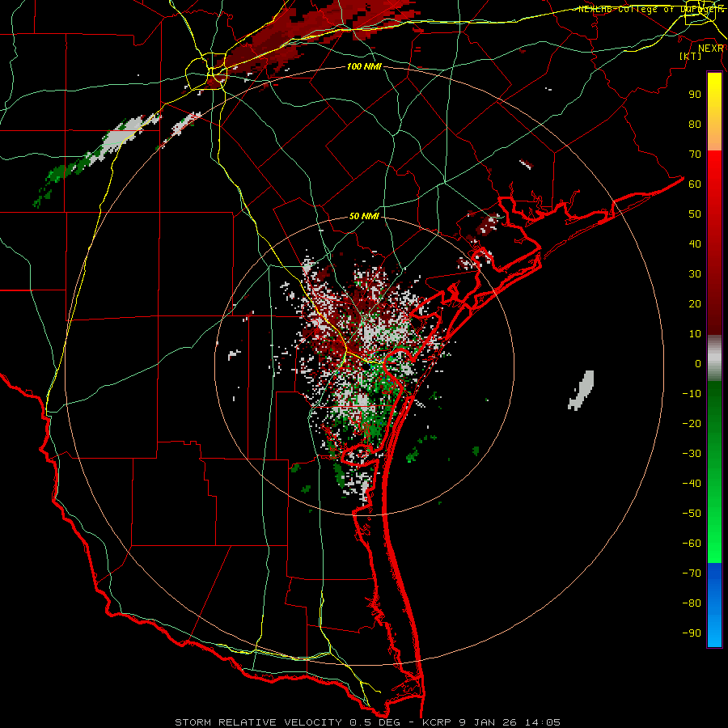Screen dimensions: 728x728
Task: Click the 60 value on velocity scale
Action: 695,184
